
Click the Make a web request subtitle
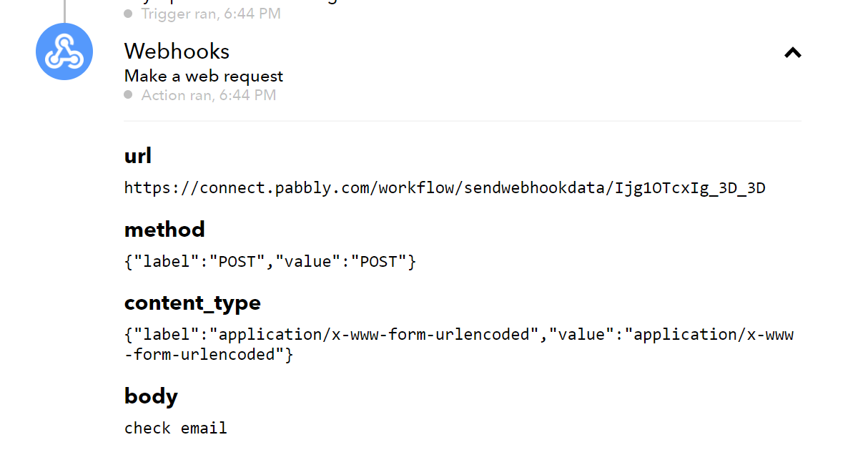tap(204, 76)
